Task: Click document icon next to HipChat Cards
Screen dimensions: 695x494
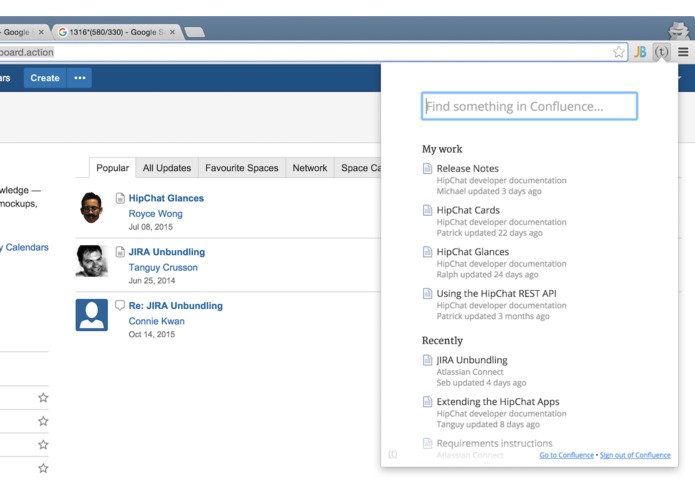Action: (427, 210)
